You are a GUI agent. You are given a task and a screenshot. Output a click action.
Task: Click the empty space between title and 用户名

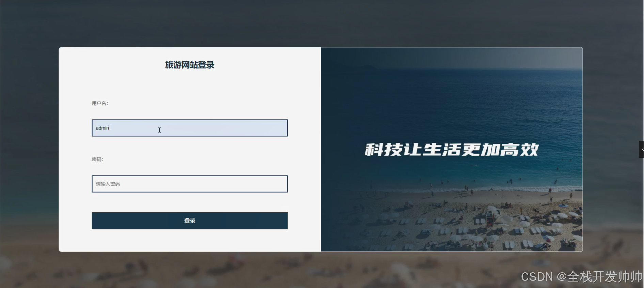[x=190, y=85]
